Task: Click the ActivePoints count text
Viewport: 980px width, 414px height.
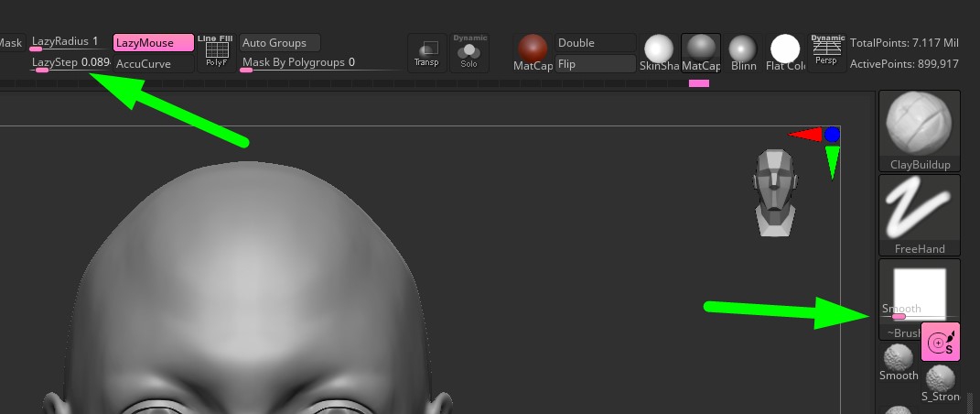Action: tap(904, 64)
